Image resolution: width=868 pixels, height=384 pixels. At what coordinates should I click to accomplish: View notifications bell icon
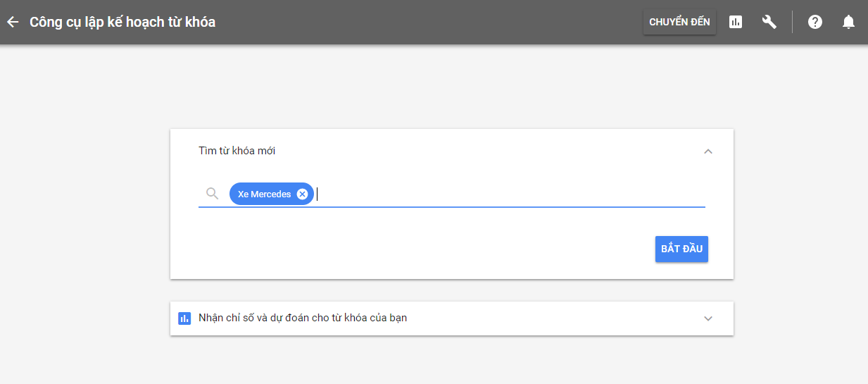click(849, 22)
